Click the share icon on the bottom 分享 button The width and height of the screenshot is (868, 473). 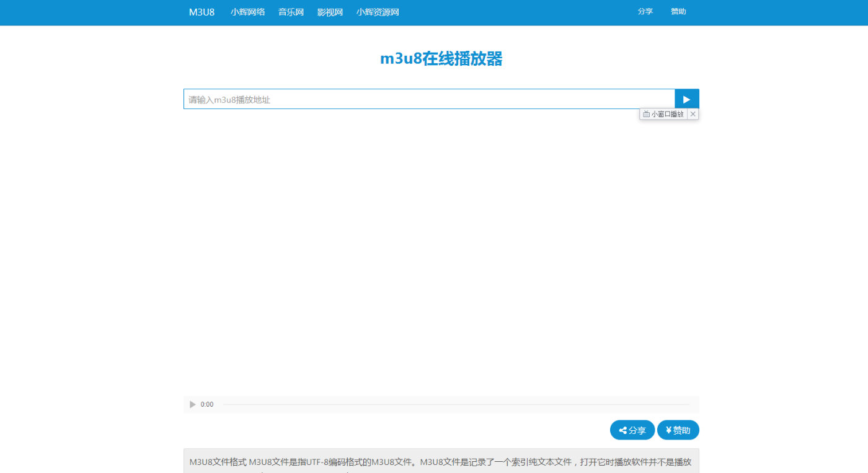click(x=622, y=430)
